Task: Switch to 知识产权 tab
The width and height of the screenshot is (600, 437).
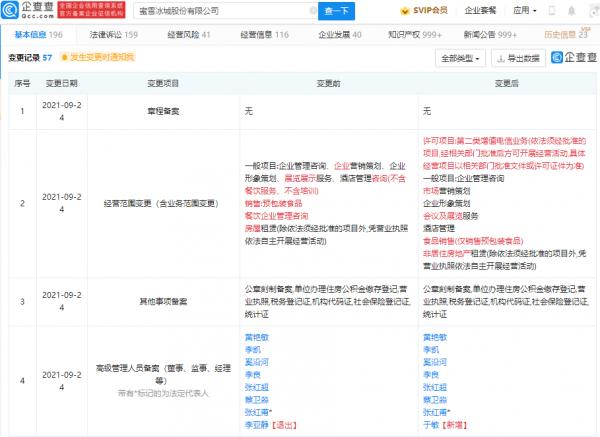Action: (415, 35)
